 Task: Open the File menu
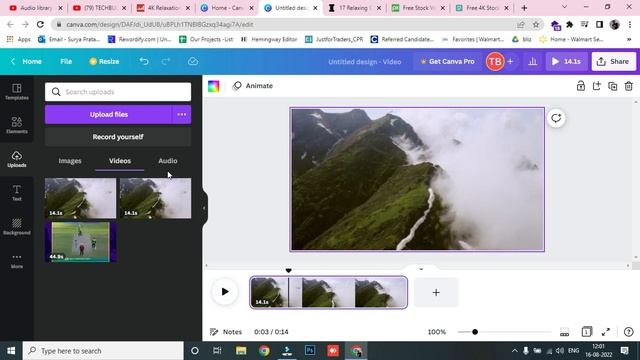click(66, 62)
